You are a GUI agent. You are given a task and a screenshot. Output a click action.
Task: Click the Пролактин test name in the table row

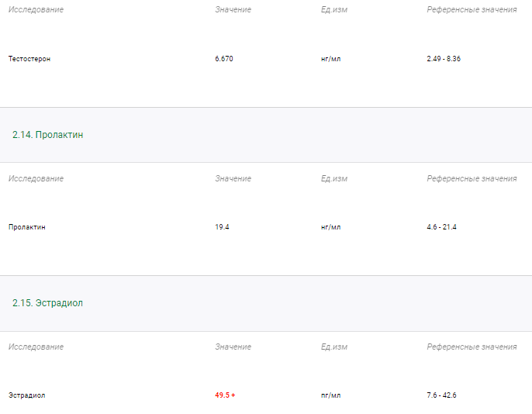tap(27, 227)
